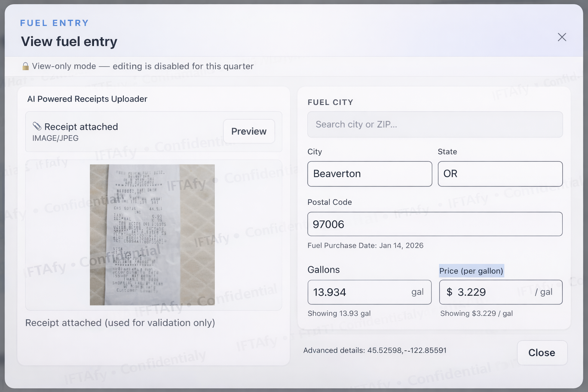Select the IMAGE/JPEG file type label
Screen dimensions: 588x392
(x=55, y=138)
